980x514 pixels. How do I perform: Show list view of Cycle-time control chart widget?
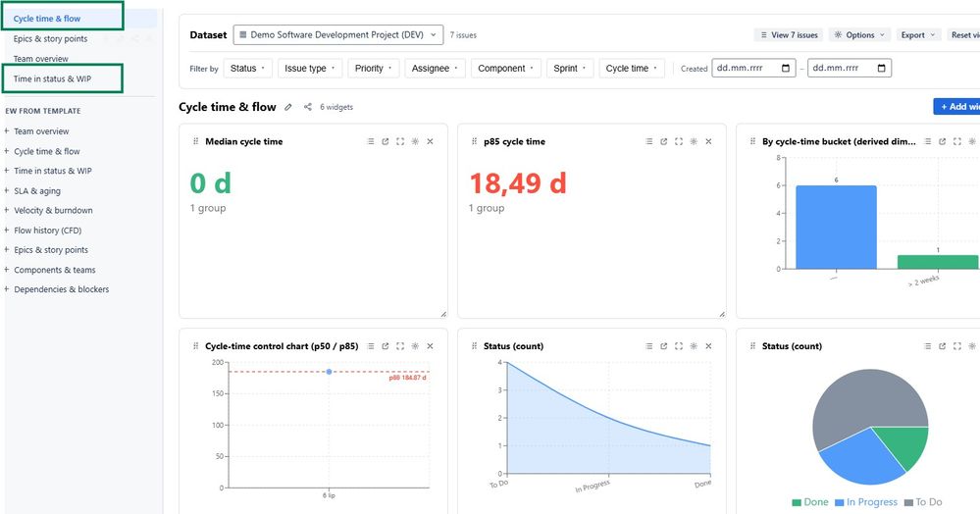click(371, 346)
